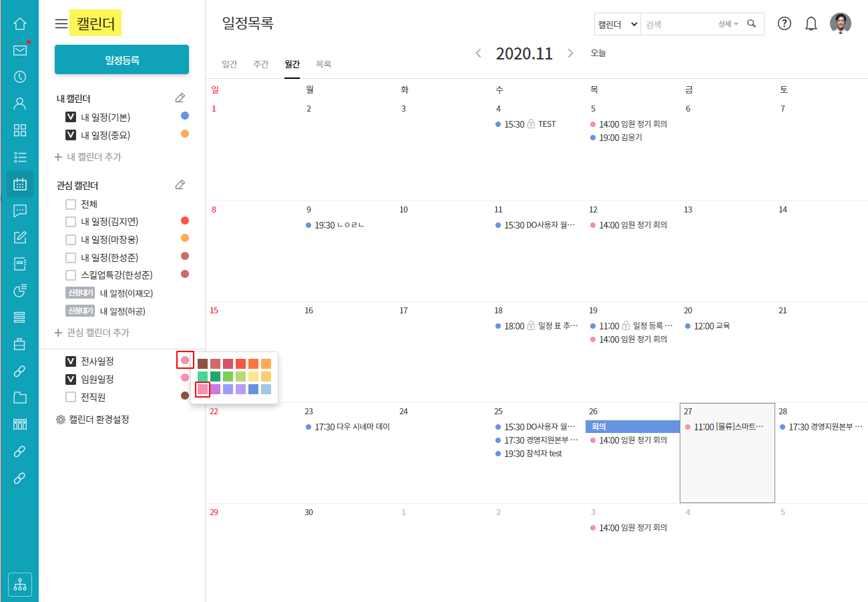The width and height of the screenshot is (868, 602).
Task: Click the magnifier search icon
Action: point(752,24)
